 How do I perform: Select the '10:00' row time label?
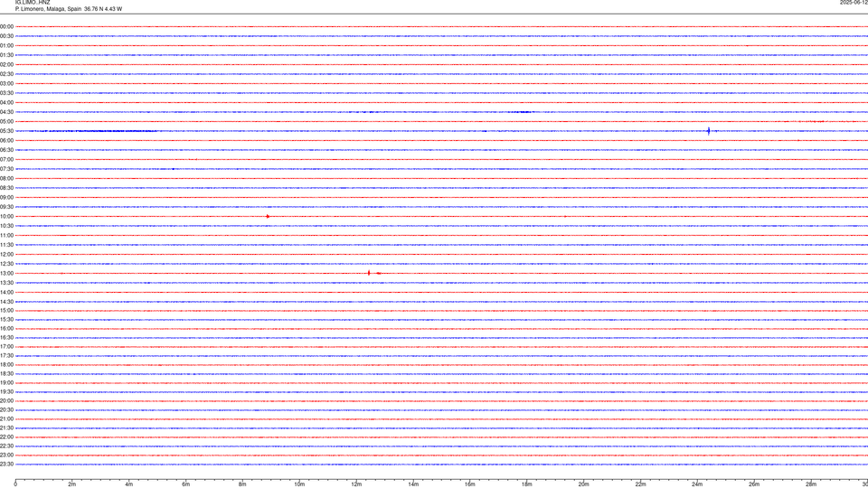pos(6,216)
